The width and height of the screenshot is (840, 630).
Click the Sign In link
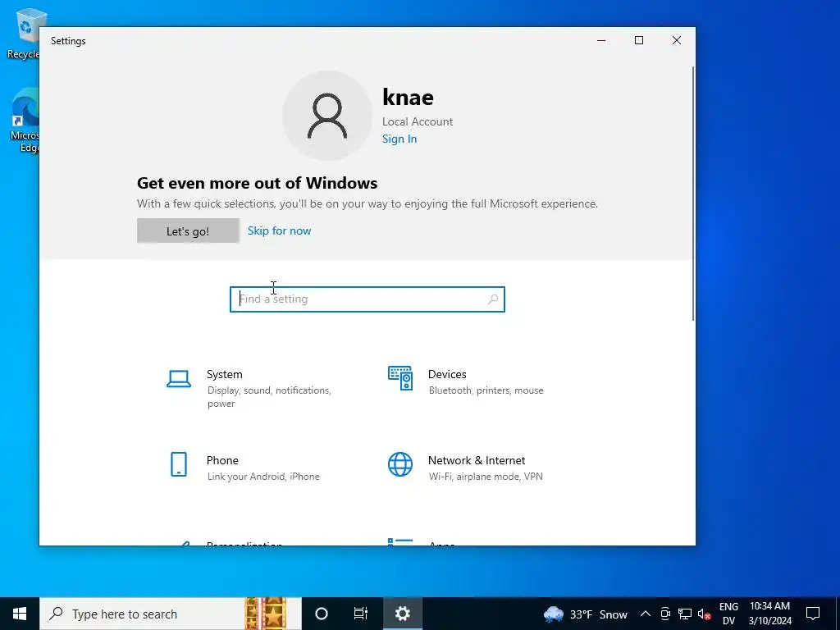(x=399, y=139)
